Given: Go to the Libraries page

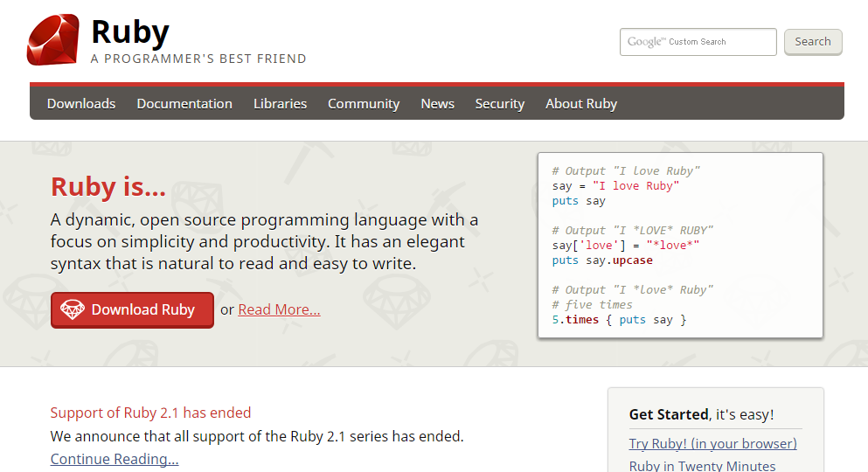Looking at the screenshot, I should [280, 103].
